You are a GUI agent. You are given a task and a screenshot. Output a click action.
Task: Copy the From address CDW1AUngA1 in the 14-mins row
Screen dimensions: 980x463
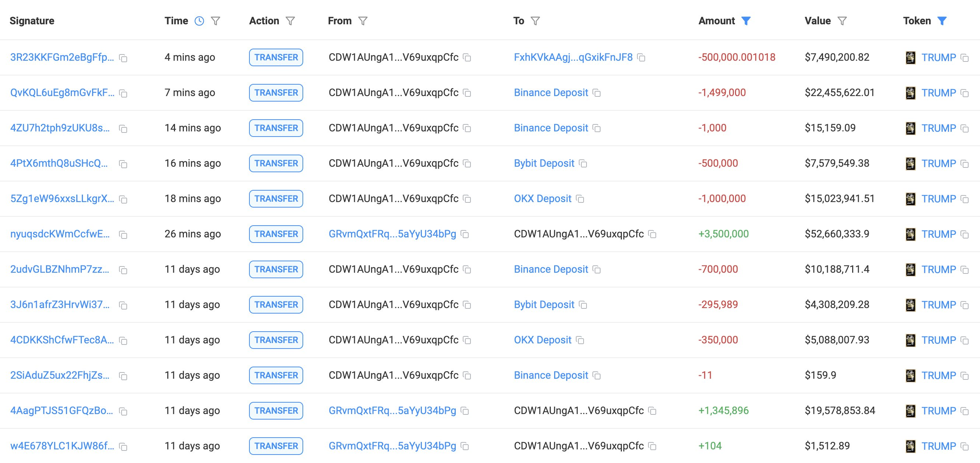point(468,128)
